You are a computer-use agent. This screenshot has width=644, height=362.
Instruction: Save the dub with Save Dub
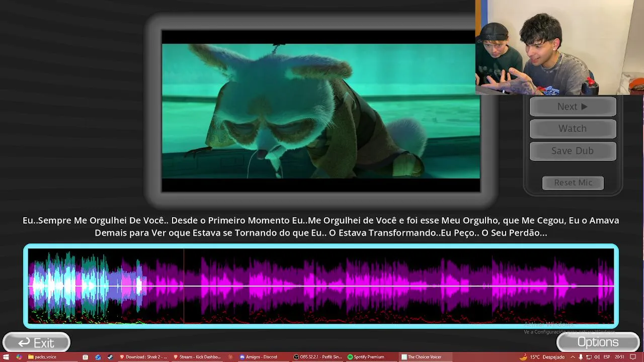(x=573, y=151)
